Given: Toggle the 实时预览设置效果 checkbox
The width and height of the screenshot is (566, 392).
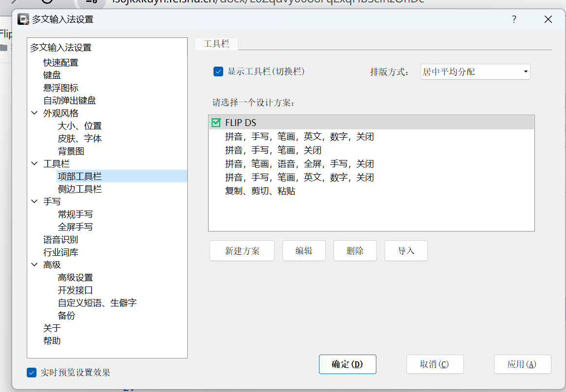Looking at the screenshot, I should click(32, 373).
